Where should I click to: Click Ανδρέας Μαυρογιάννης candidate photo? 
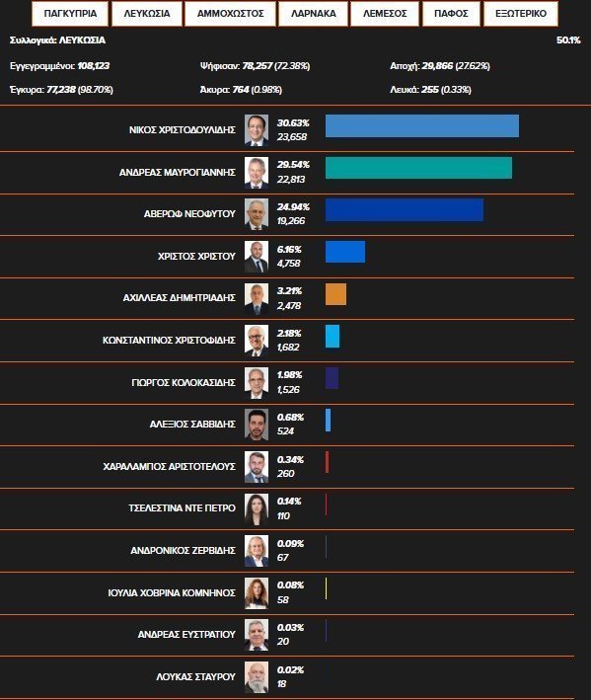[x=257, y=173]
